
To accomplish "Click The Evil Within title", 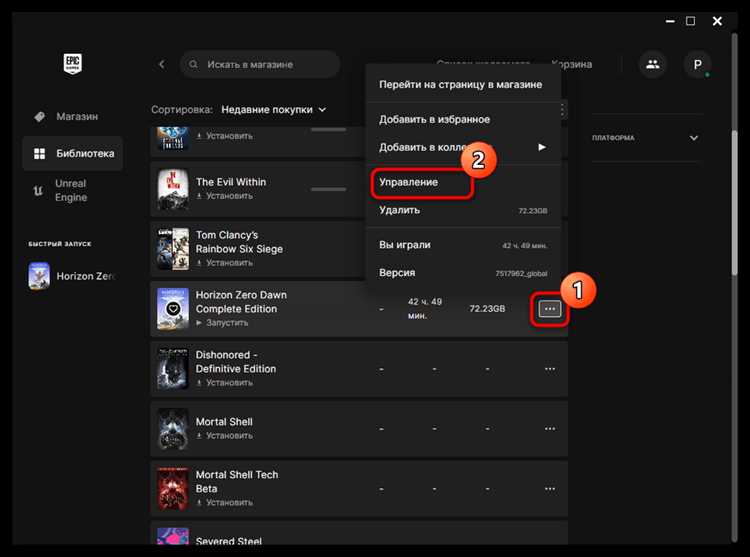I will click(x=231, y=182).
